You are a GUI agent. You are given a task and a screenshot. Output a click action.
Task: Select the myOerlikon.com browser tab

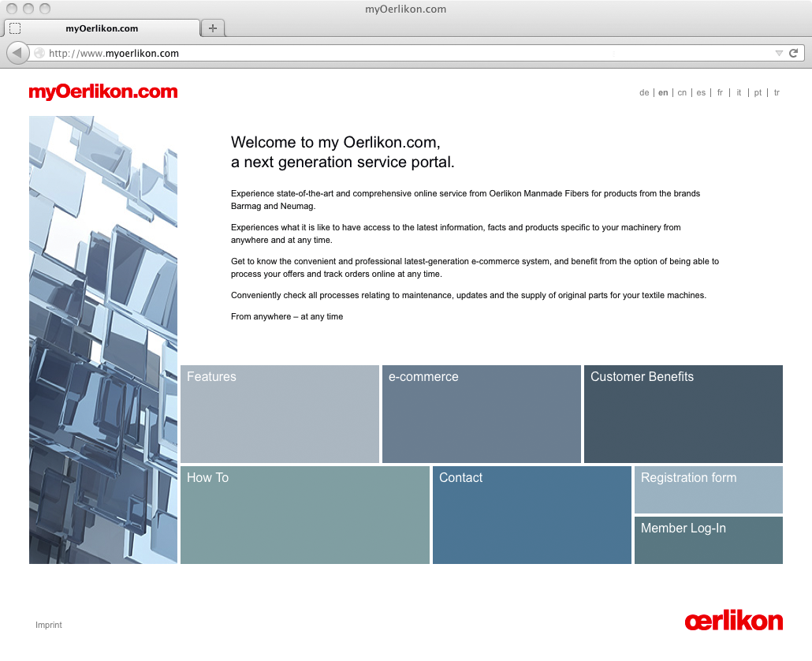(x=102, y=28)
